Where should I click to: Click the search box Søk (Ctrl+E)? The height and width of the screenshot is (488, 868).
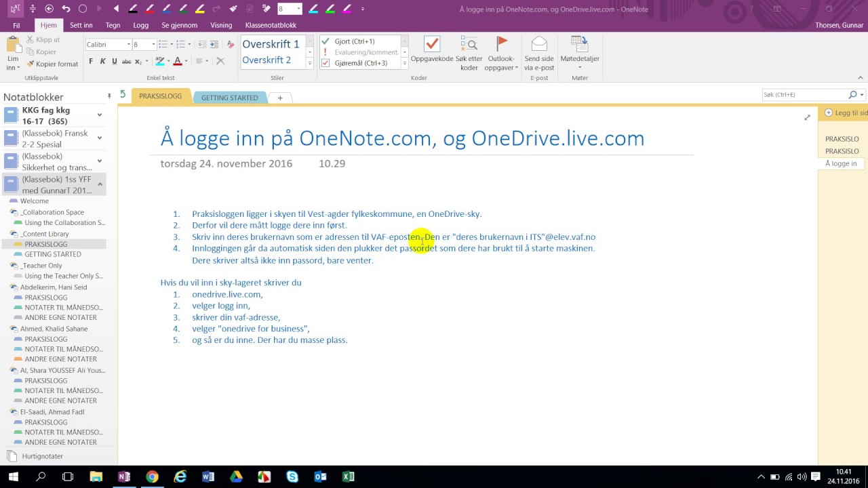coord(805,95)
